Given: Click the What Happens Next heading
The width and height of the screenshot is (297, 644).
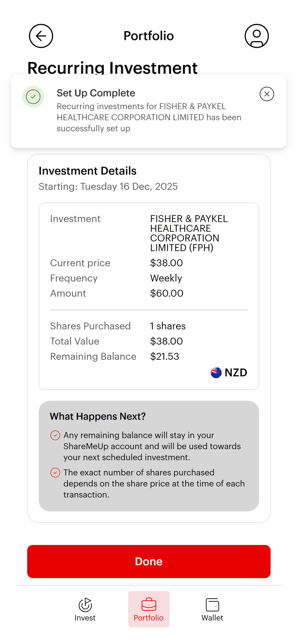Looking at the screenshot, I should pyautogui.click(x=98, y=416).
